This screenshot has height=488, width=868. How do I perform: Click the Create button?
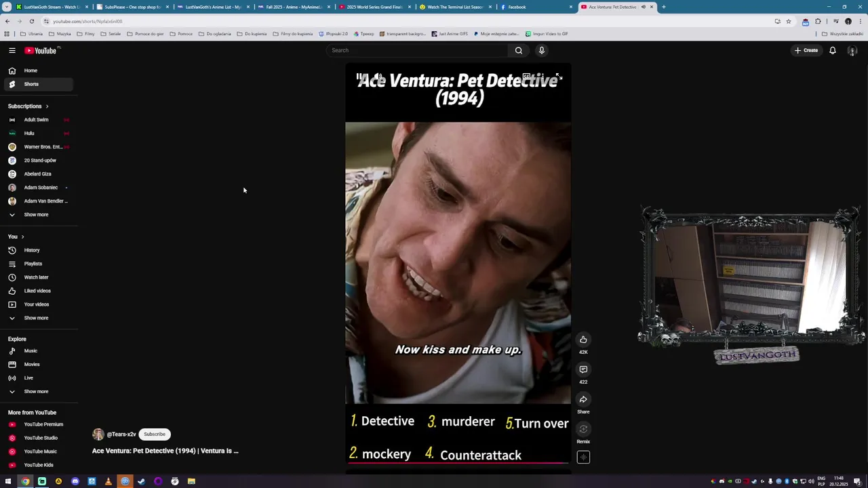(806, 50)
